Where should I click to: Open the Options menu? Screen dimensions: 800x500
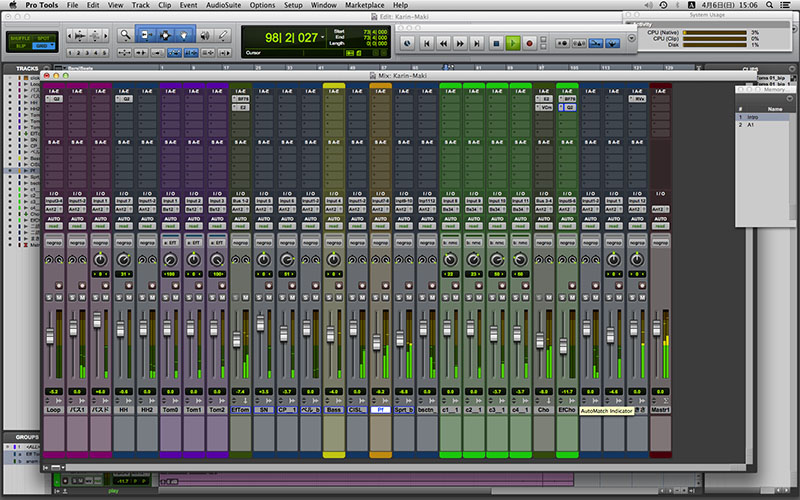(x=262, y=5)
